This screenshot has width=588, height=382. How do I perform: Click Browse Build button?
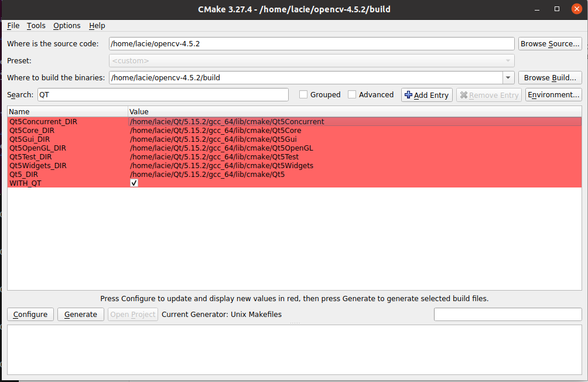[x=550, y=78]
